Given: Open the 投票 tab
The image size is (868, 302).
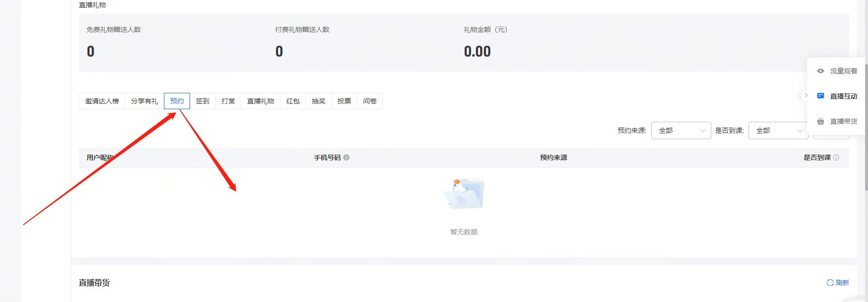Looking at the screenshot, I should [x=344, y=101].
